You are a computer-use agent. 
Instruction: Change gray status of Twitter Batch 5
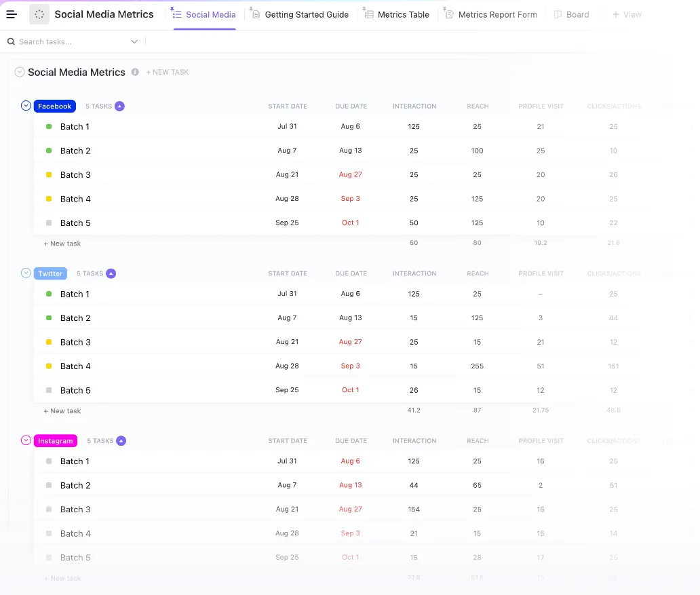pyautogui.click(x=49, y=390)
